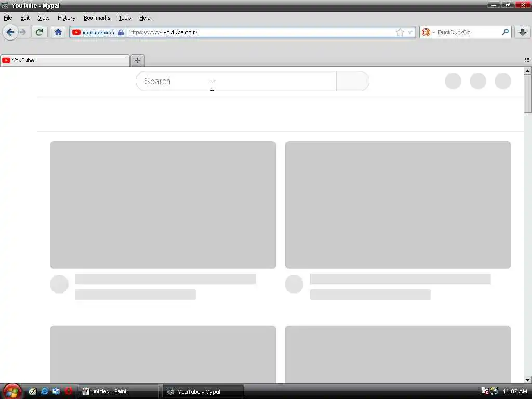
Task: Click the YouTube - Mypal taskbar button
Action: point(203,392)
